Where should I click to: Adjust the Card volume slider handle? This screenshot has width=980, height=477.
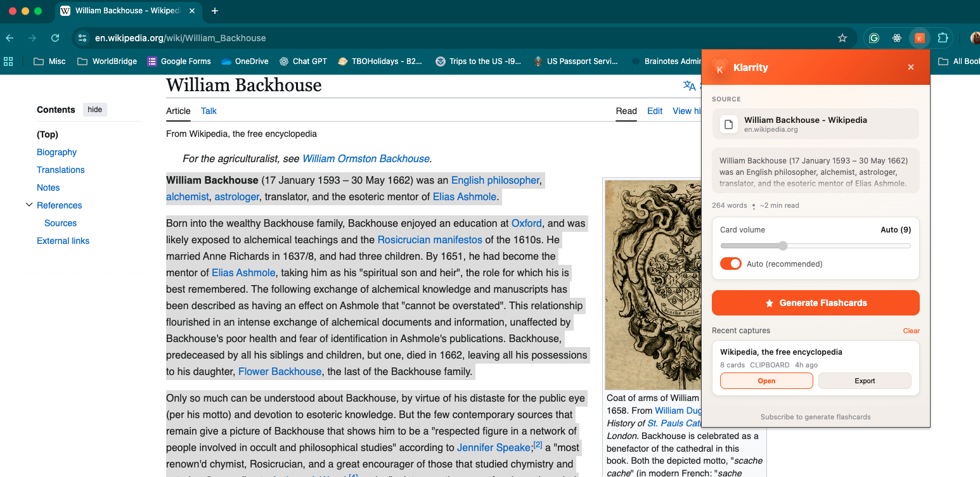(783, 246)
